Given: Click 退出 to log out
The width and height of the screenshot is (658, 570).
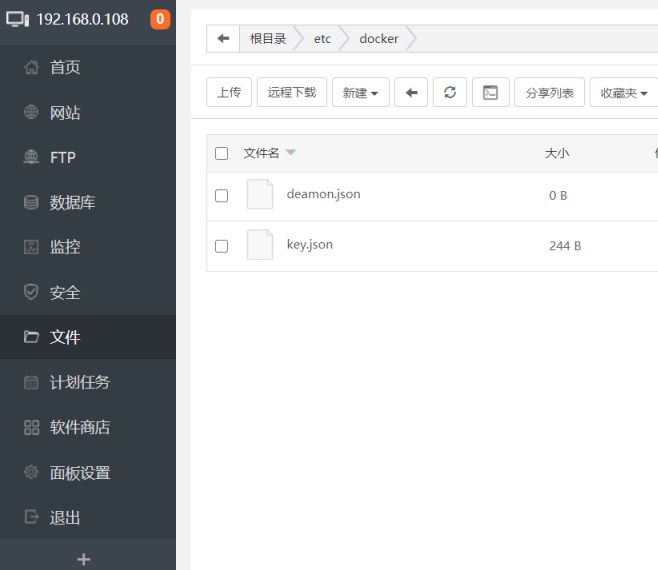Looking at the screenshot, I should click(x=88, y=517).
